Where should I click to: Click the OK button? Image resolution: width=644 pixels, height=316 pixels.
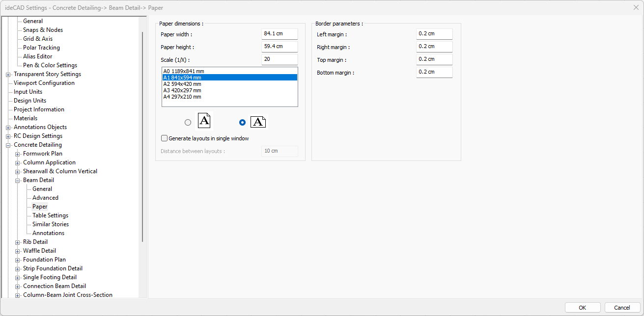pos(582,308)
